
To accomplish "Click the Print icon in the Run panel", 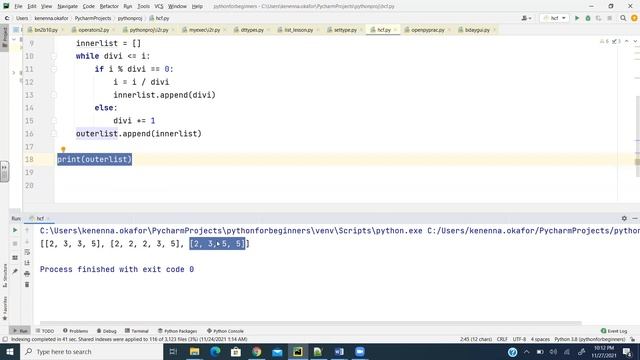I will (x=27, y=273).
